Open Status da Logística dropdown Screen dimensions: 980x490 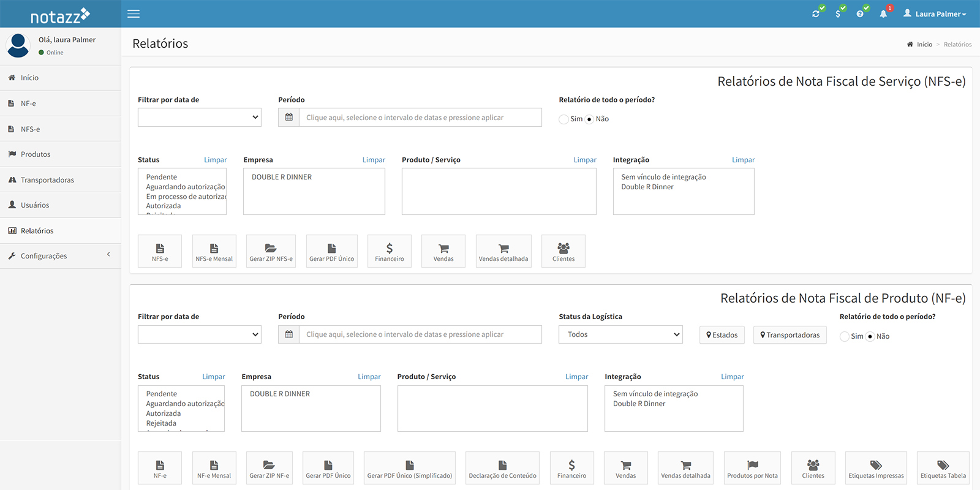pyautogui.click(x=620, y=334)
